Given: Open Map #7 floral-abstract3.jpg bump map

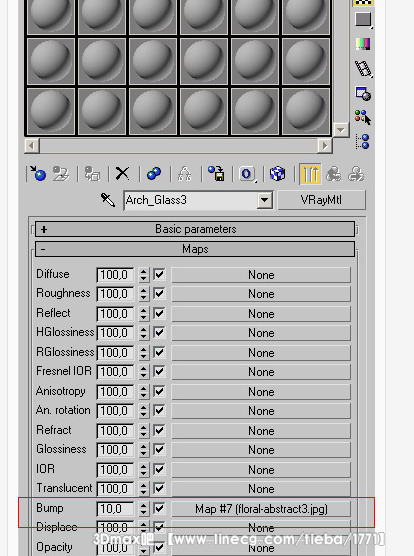Looking at the screenshot, I should tap(261, 509).
